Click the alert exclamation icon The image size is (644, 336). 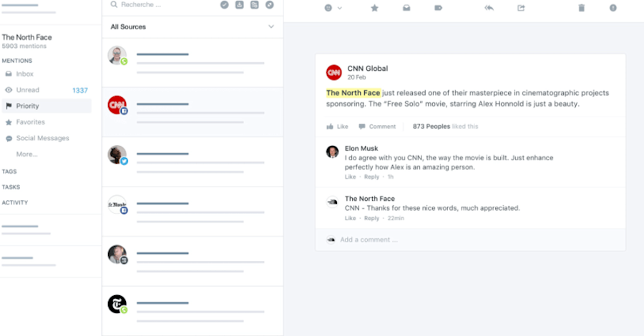613,8
